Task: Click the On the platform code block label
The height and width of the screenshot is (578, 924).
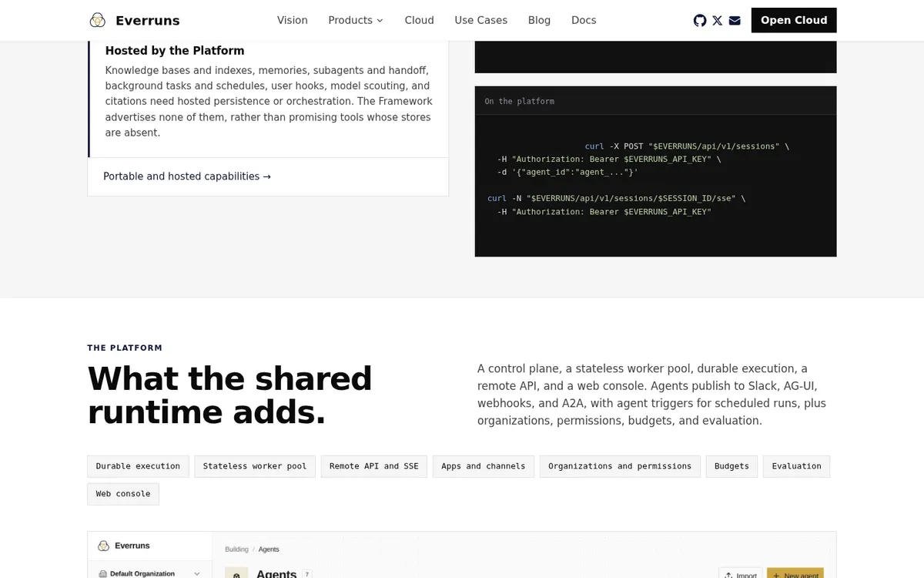Action: pyautogui.click(x=519, y=101)
